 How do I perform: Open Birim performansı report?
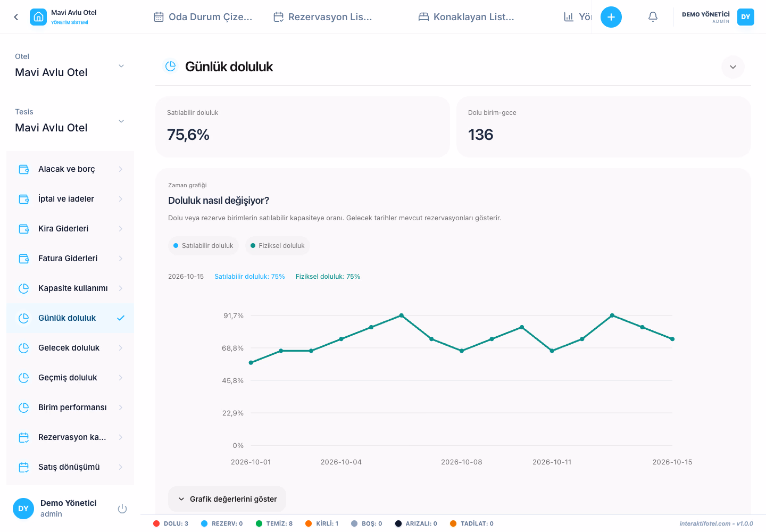tap(70, 408)
